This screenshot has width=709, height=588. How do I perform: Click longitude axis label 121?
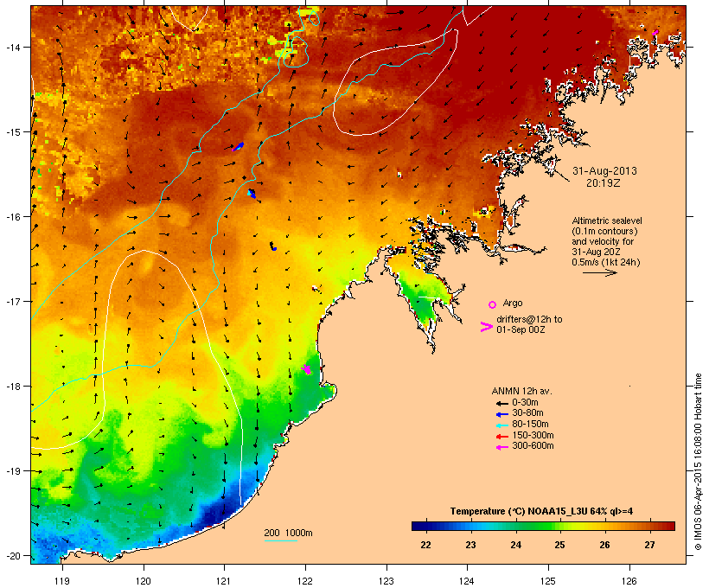(224, 581)
